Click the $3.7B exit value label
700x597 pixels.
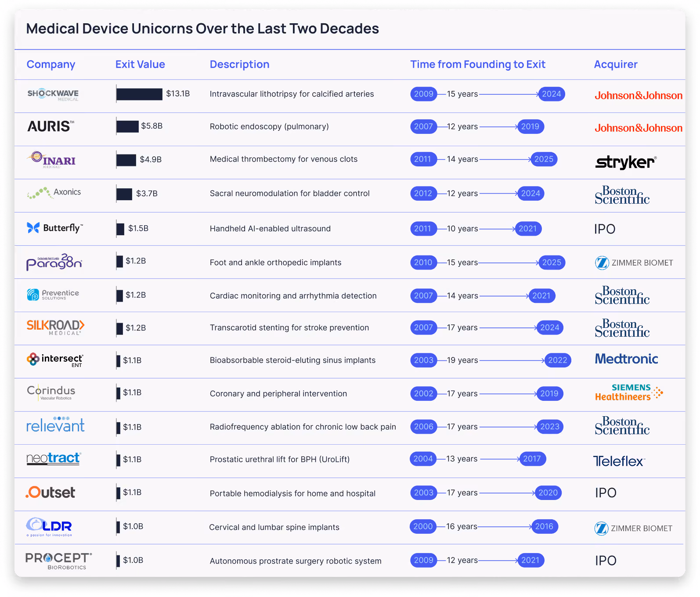pos(147,194)
